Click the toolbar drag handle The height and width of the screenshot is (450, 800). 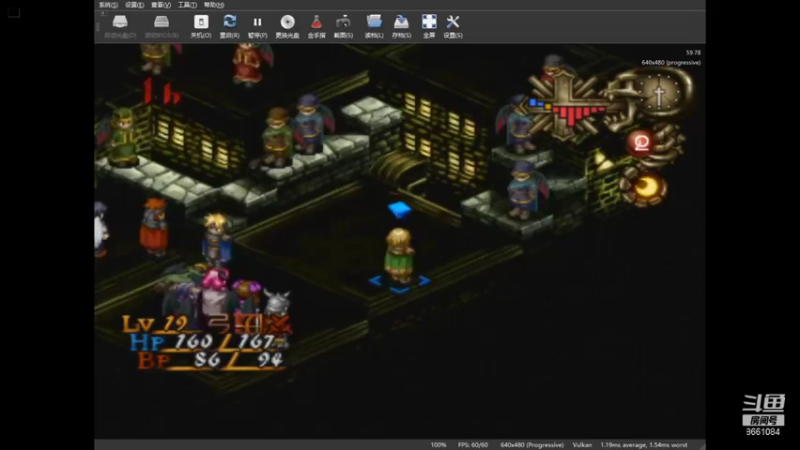pyautogui.click(x=97, y=27)
